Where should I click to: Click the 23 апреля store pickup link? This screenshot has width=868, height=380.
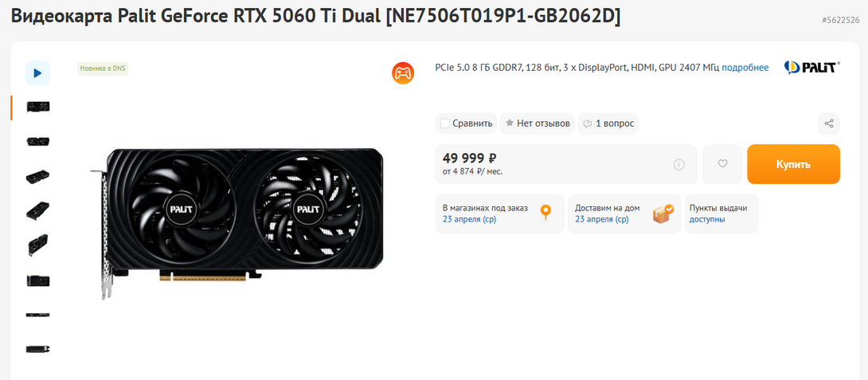click(469, 219)
